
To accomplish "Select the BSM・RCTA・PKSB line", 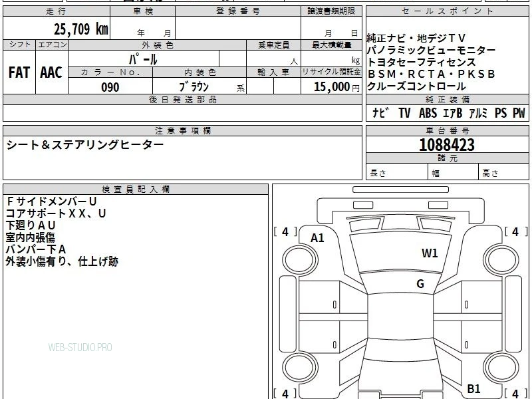I will [431, 74].
